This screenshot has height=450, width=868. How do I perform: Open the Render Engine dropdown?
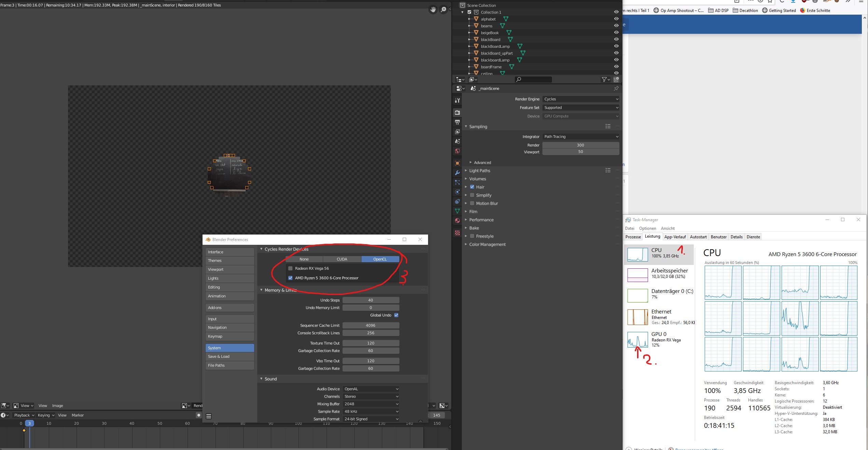[580, 99]
